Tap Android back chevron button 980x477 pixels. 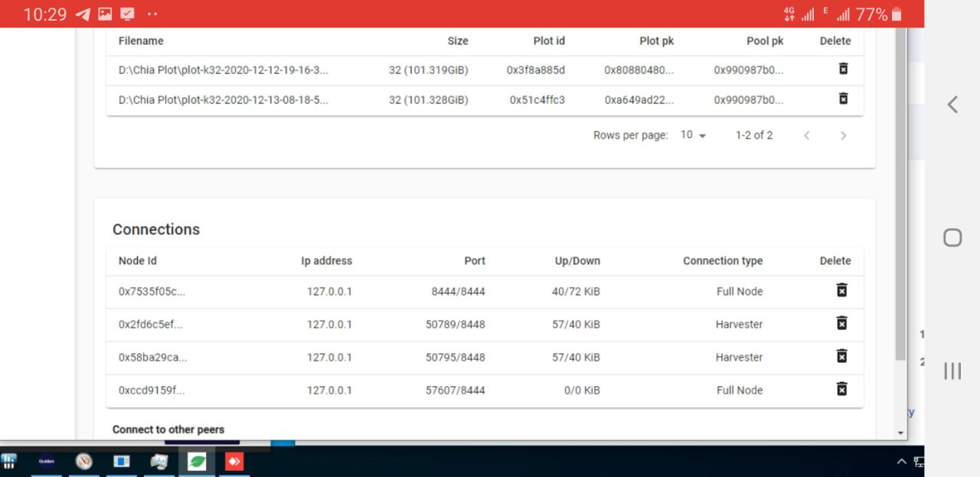coord(952,104)
